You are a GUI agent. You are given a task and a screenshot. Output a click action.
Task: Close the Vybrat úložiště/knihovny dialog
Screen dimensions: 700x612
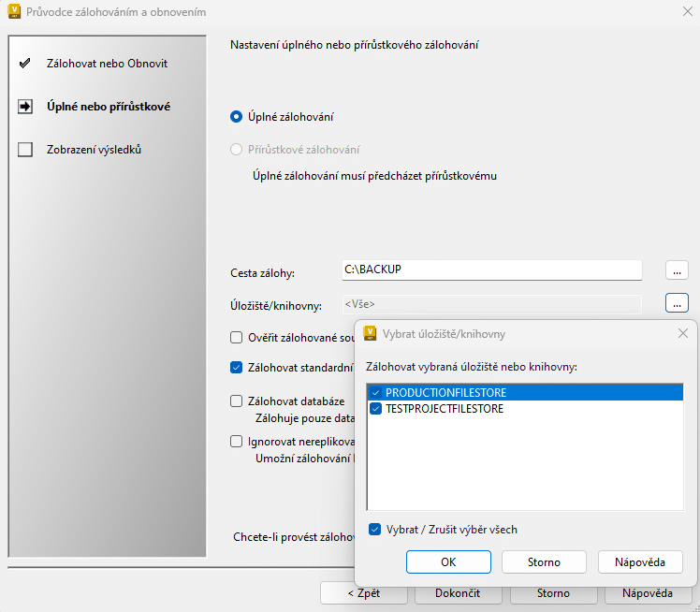[682, 333]
